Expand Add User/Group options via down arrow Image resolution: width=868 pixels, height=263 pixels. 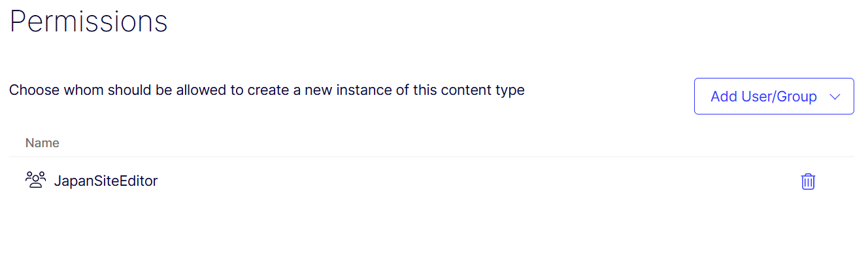pos(834,97)
